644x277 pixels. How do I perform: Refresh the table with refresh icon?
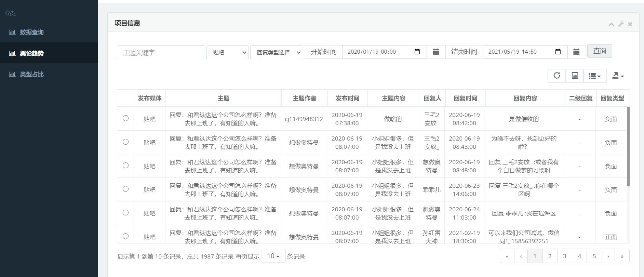pyautogui.click(x=557, y=76)
